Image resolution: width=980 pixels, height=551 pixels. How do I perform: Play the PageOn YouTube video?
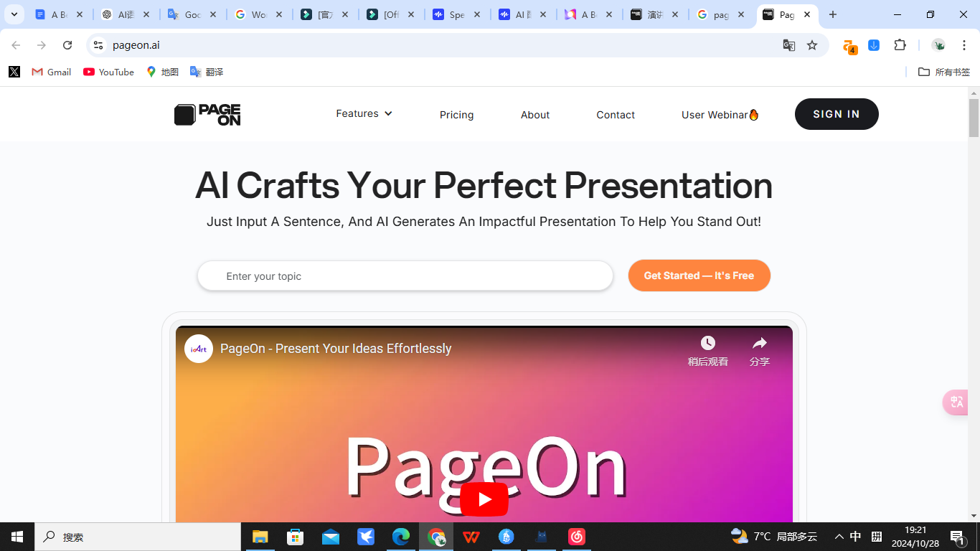tap(484, 499)
